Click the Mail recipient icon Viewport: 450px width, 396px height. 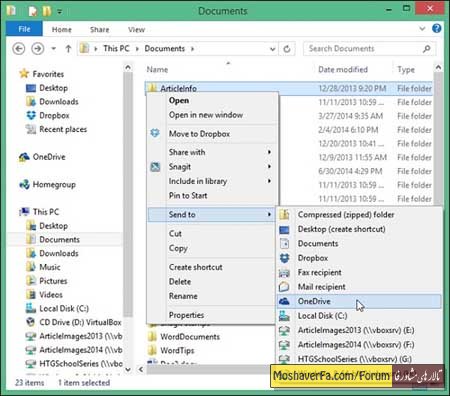(284, 287)
